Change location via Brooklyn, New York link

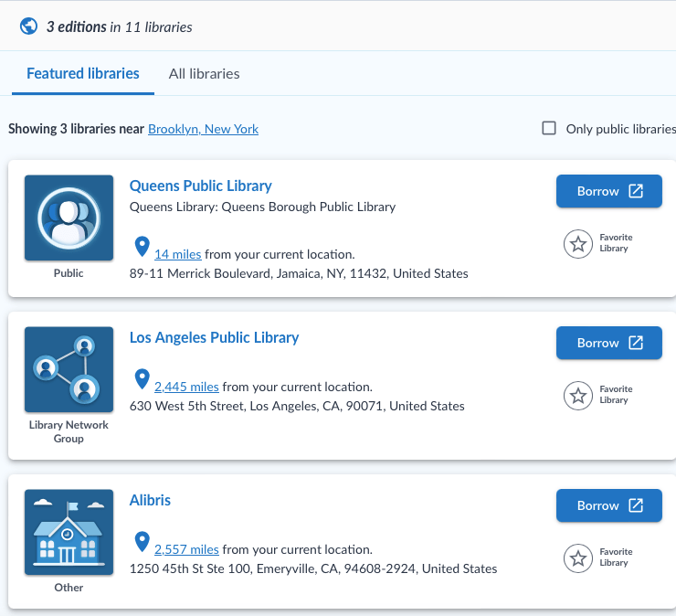coord(203,129)
